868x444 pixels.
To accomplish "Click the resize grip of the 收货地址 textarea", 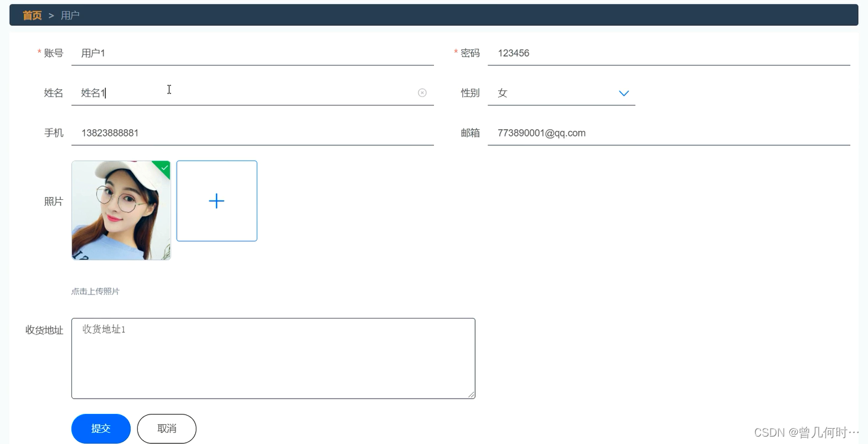I will 472,395.
